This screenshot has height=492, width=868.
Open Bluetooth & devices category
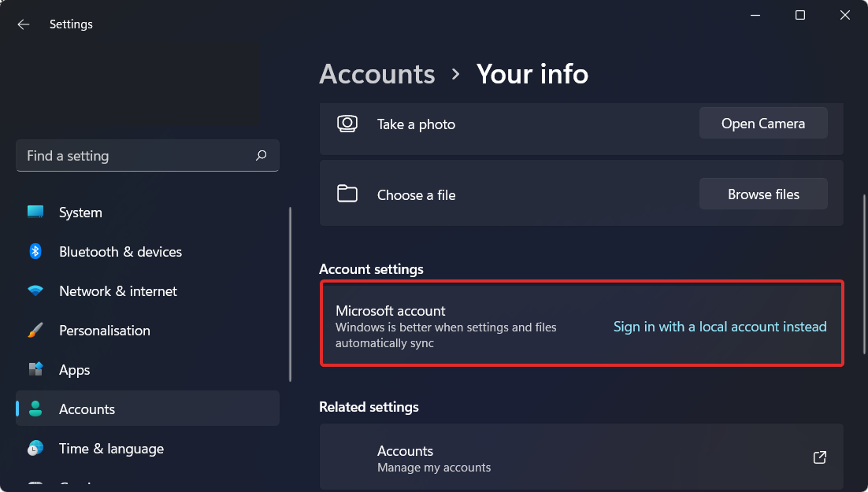click(147, 251)
